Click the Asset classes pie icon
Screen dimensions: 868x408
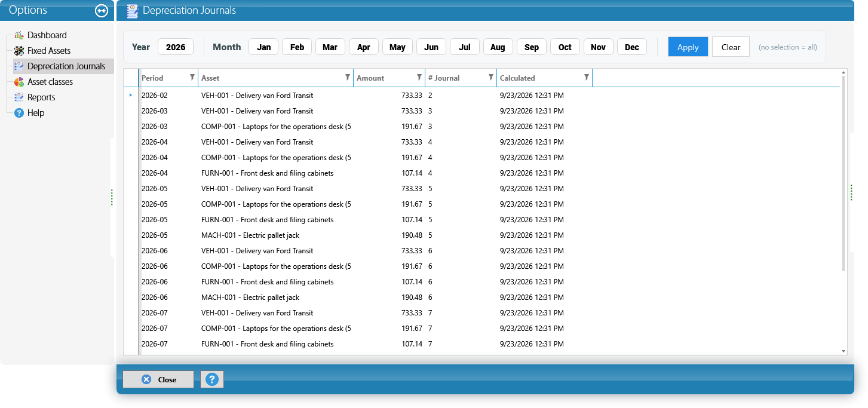pos(19,82)
